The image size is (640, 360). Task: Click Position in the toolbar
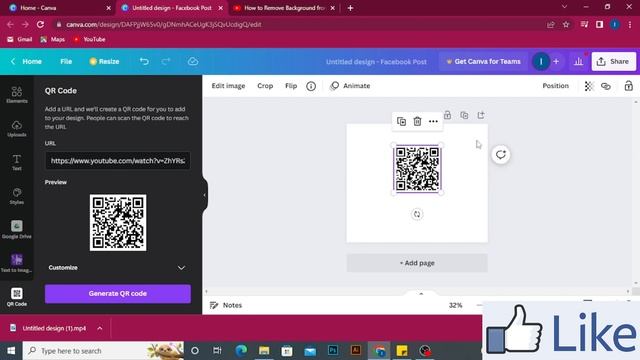(555, 86)
